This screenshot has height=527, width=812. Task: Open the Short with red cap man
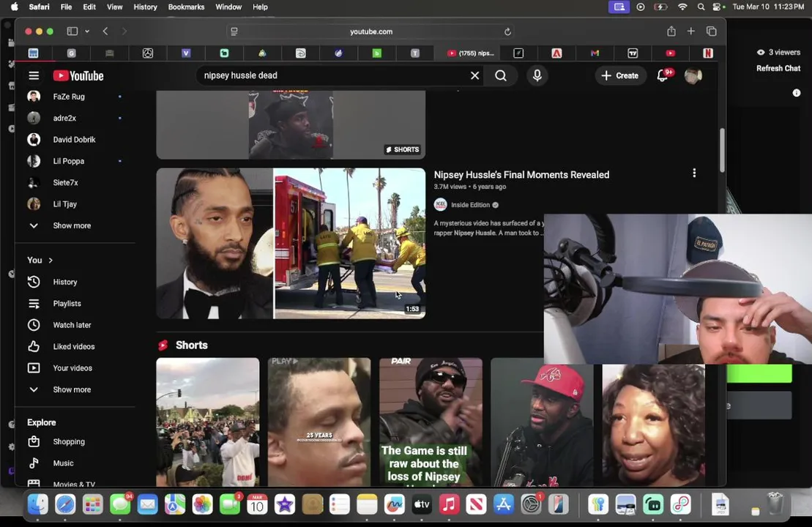coord(542,425)
